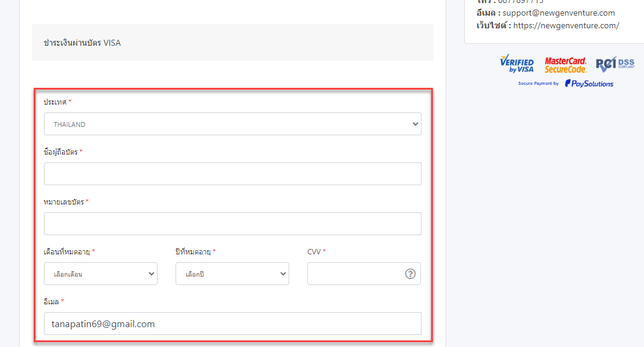Expand the expiry year dropdown (เลือกปี)
This screenshot has height=347, width=644.
tap(232, 274)
